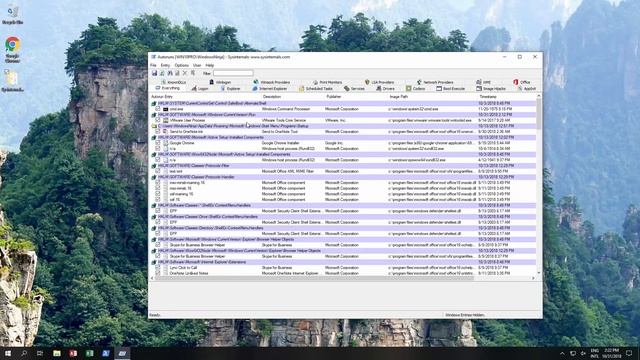Select the HKLM...SafeBoot\AlternateShell registry key row
Image resolution: width=640 pixels, height=360 pixels.
[343, 103]
